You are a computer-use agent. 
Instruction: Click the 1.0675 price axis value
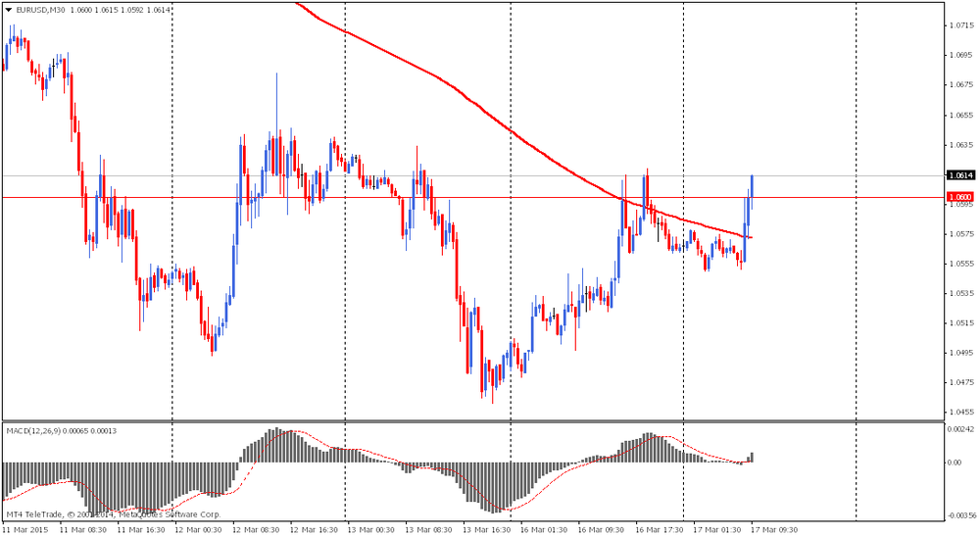[961, 84]
